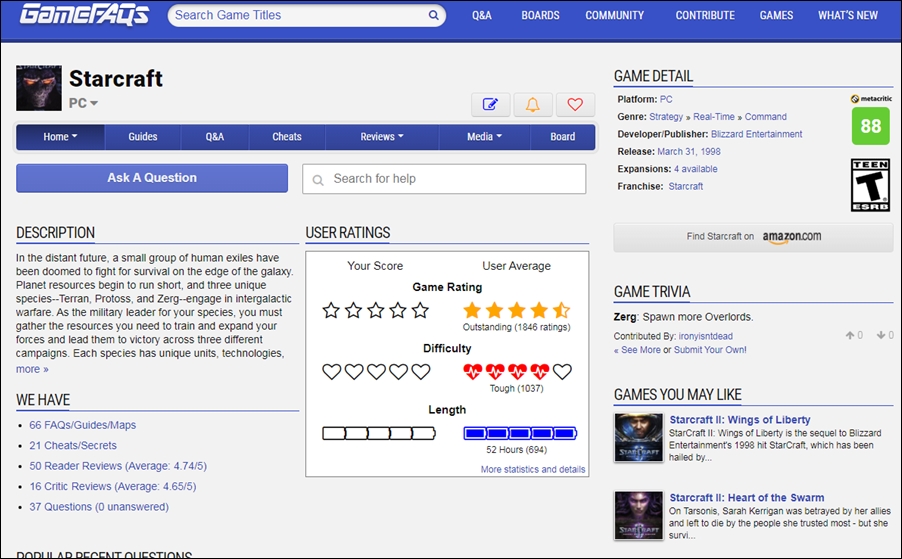
Task: Open the Guides tab
Action: tap(143, 136)
